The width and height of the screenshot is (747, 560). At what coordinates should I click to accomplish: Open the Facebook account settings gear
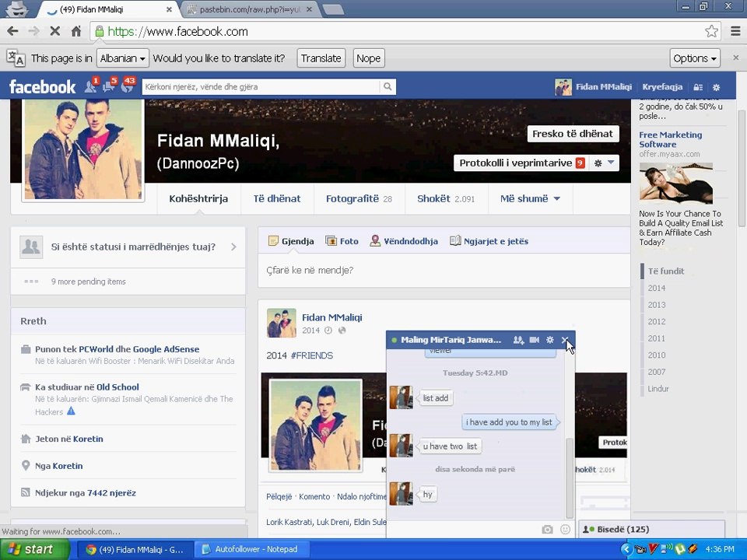[x=716, y=87]
